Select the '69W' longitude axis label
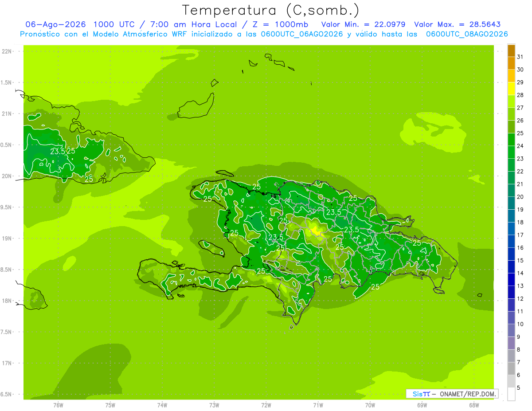The width and height of the screenshot is (532, 411). [x=422, y=405]
